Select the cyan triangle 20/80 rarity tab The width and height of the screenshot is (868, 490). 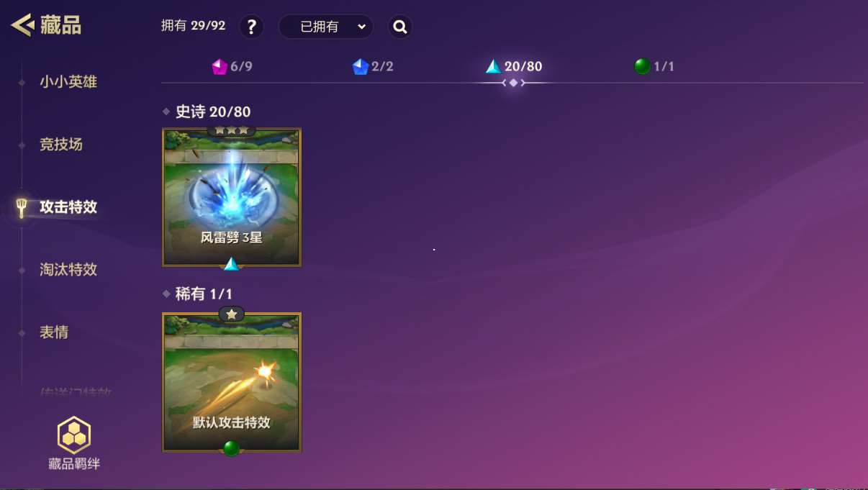[x=514, y=67]
